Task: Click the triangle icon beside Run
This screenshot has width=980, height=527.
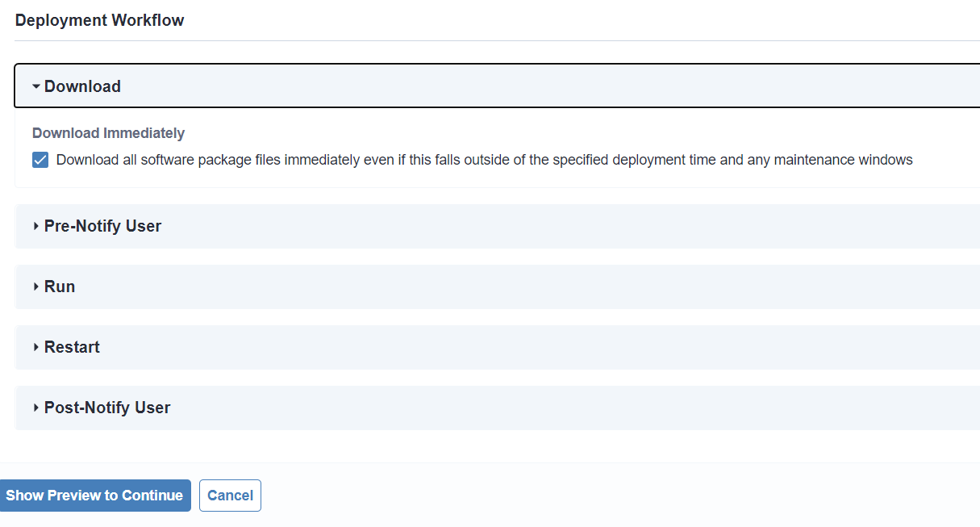Action: click(x=36, y=287)
